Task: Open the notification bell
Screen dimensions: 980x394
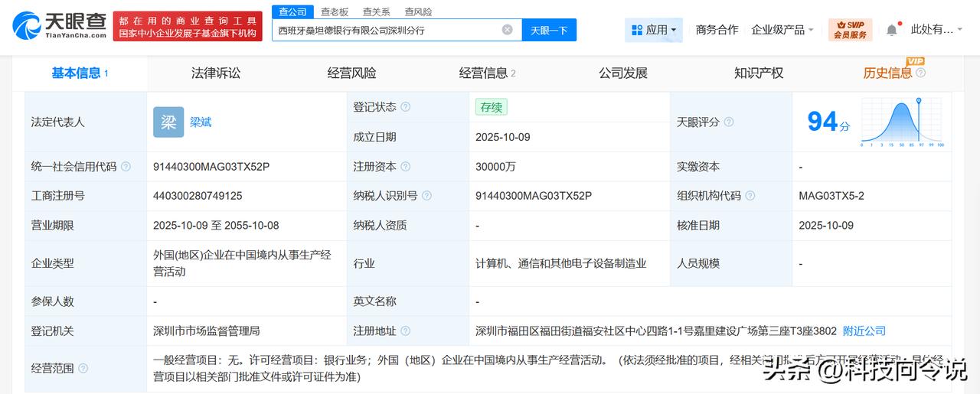Action: pyautogui.click(x=892, y=30)
